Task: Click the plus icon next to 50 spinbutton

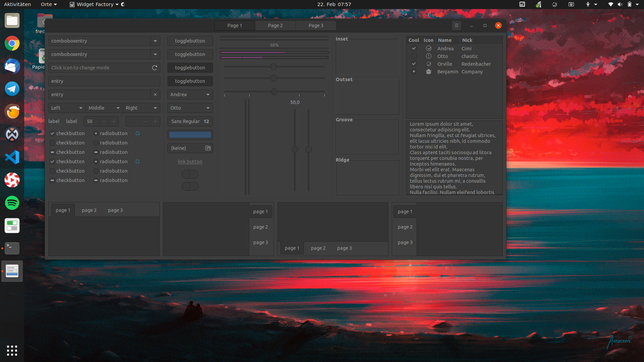Action: (x=114, y=121)
